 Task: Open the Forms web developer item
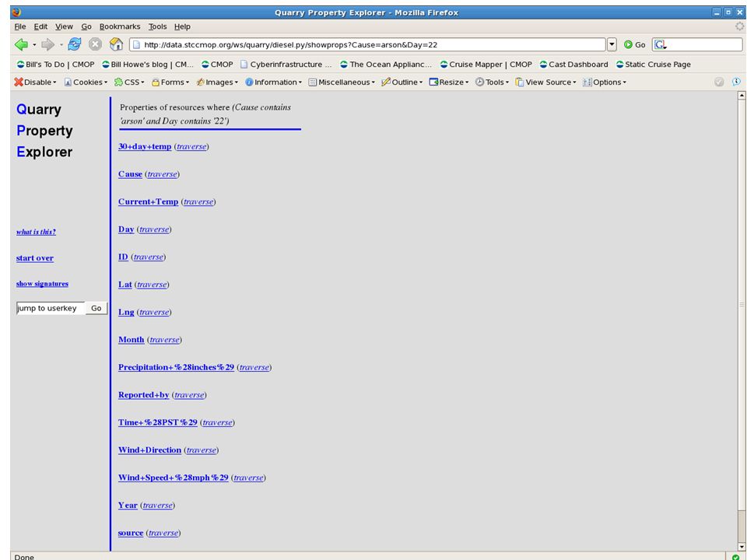click(x=170, y=82)
